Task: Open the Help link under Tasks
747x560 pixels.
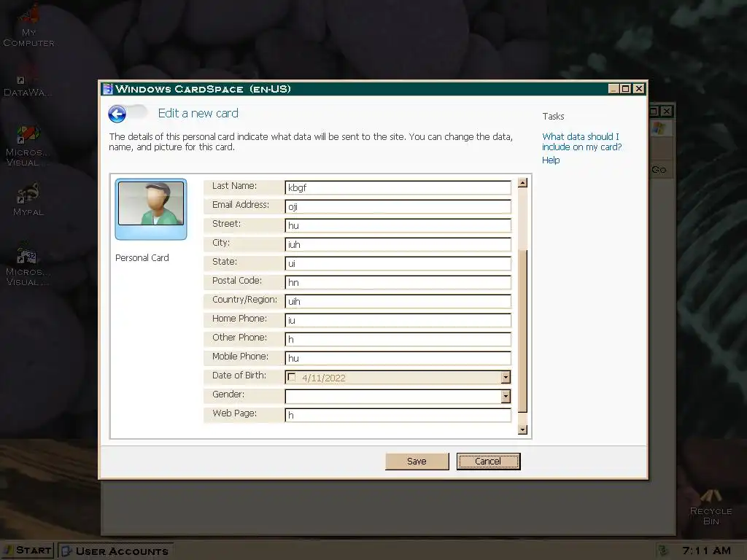Action: click(x=551, y=160)
